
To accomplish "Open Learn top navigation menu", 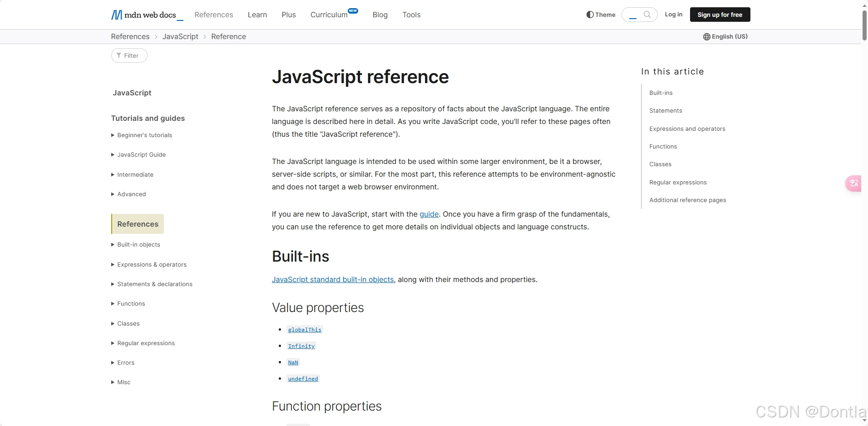I will tap(257, 15).
